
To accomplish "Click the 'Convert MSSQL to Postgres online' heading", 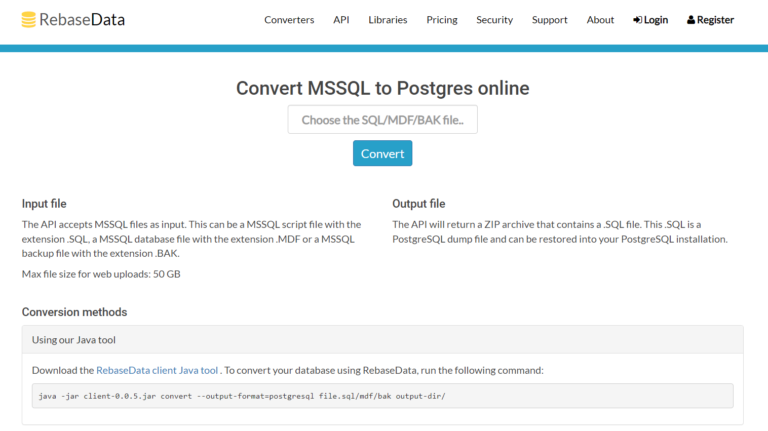I will (383, 88).
